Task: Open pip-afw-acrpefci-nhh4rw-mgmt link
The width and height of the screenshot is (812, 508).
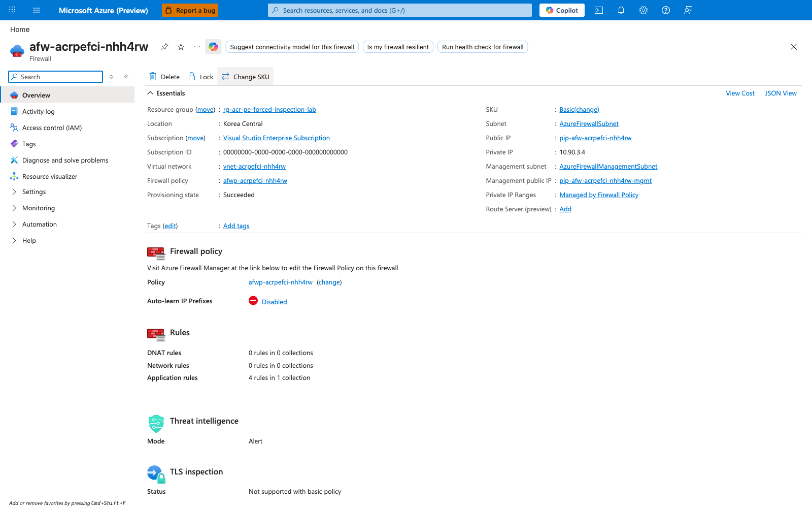Action: click(x=605, y=180)
